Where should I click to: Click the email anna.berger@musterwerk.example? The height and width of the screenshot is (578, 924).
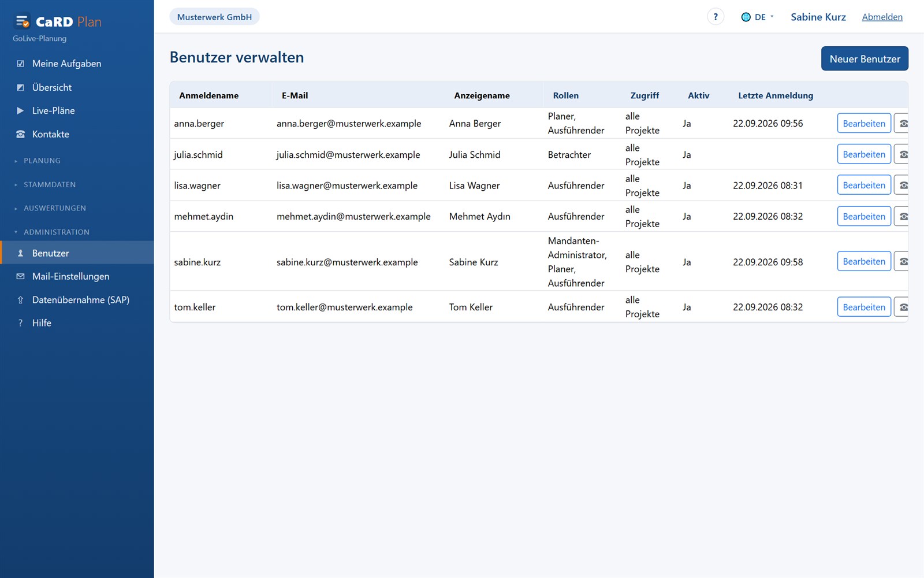pyautogui.click(x=349, y=124)
